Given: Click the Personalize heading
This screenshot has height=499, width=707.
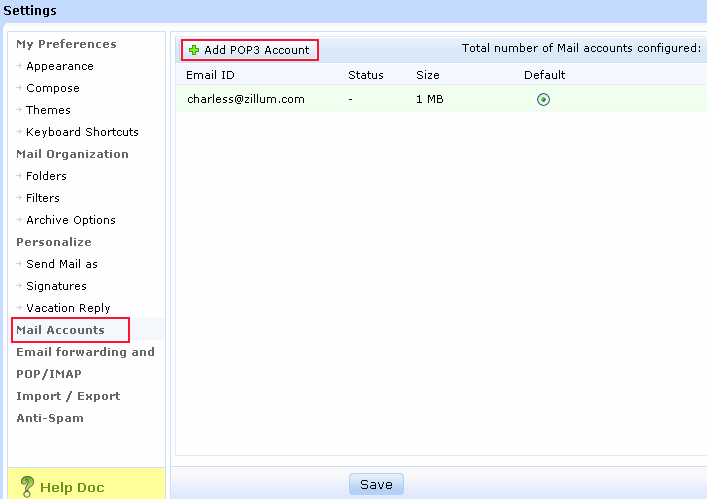Looking at the screenshot, I should click(54, 242).
